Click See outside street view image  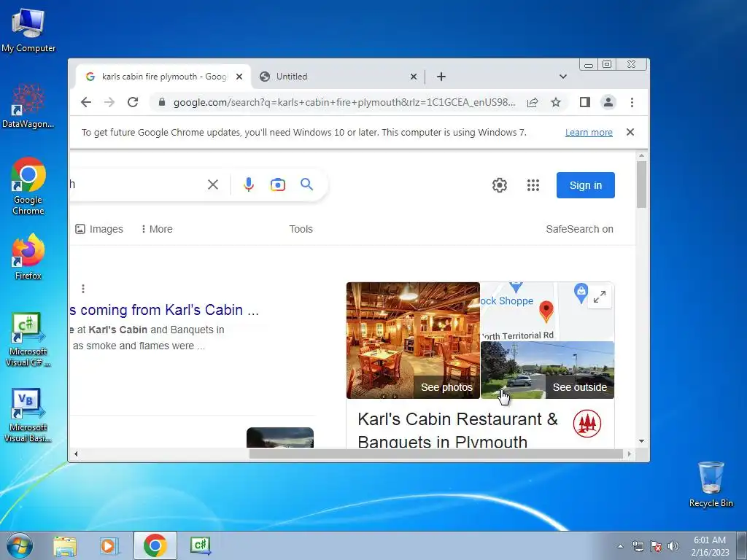tap(547, 370)
